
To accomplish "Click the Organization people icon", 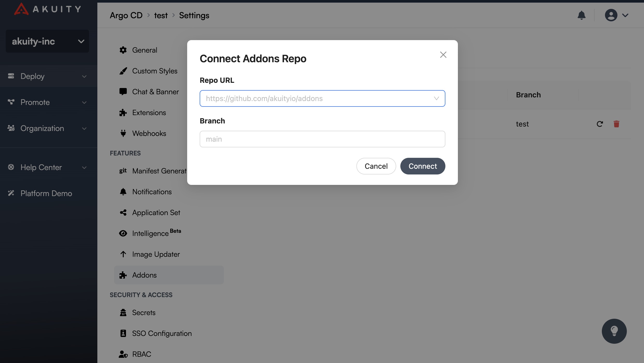I will coord(11,128).
